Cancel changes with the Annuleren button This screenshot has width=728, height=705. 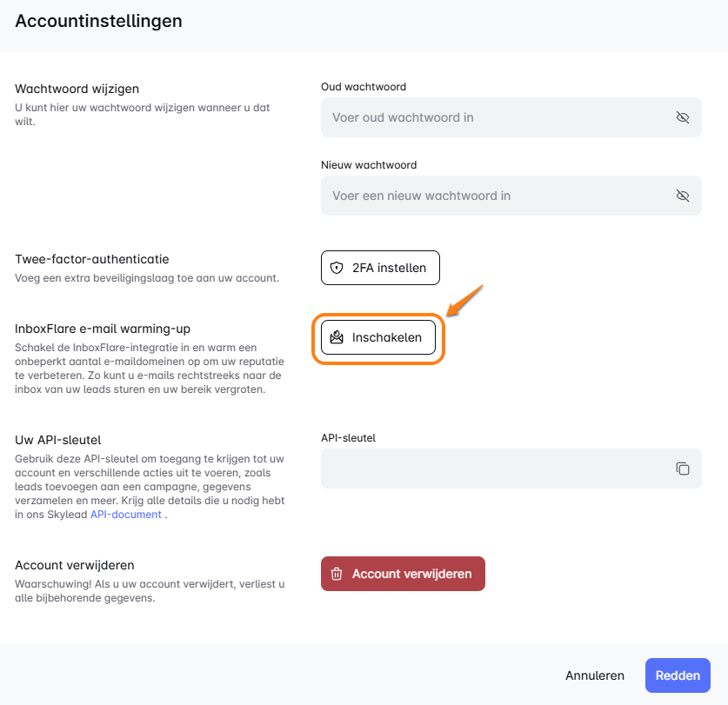(x=595, y=675)
